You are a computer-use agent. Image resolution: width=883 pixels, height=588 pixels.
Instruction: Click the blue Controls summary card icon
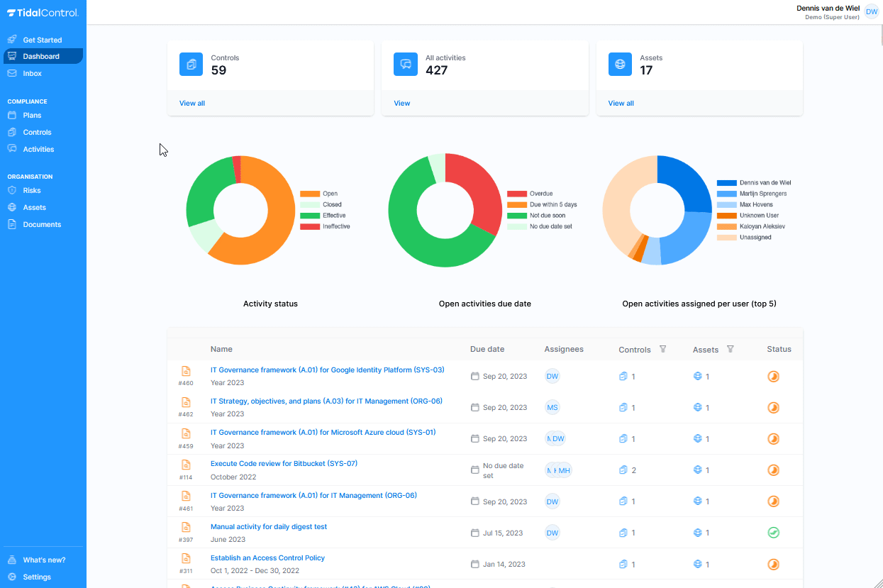191,64
